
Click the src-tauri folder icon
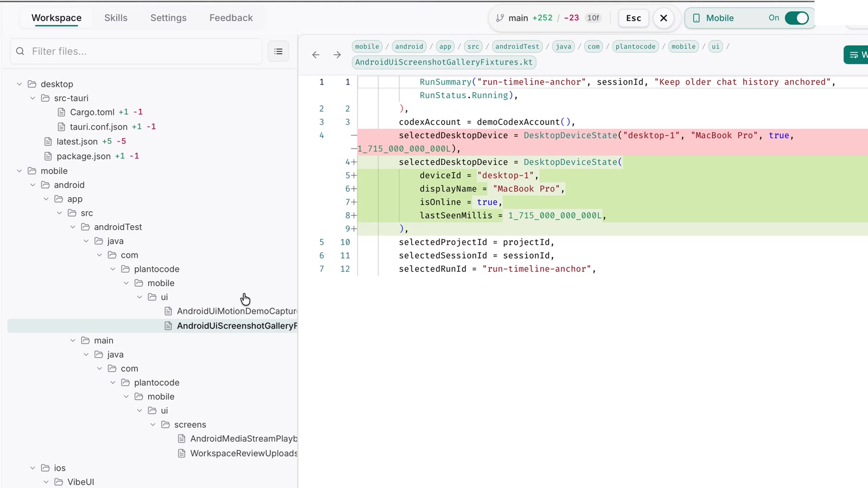point(46,98)
